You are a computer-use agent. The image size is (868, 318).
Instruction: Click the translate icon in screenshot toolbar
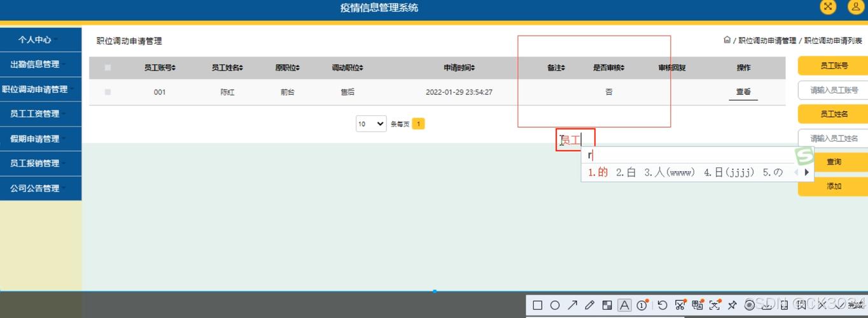click(697, 305)
